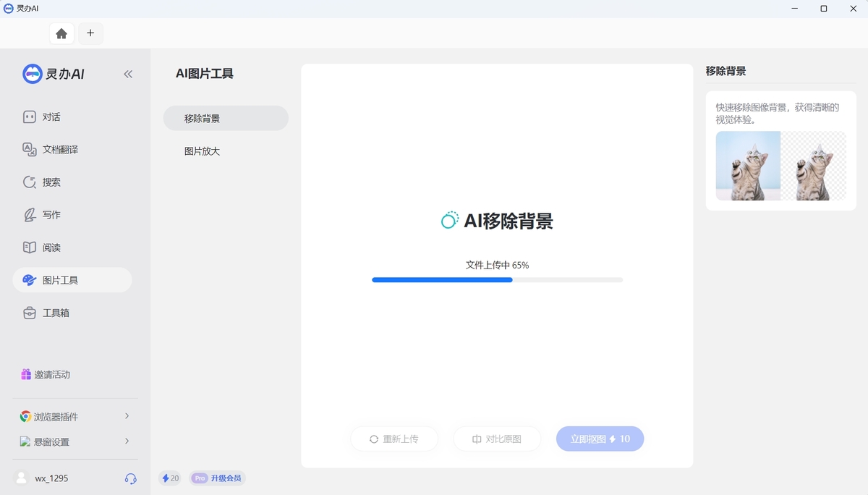
Task: Click the original cat photo thumbnail
Action: click(748, 166)
